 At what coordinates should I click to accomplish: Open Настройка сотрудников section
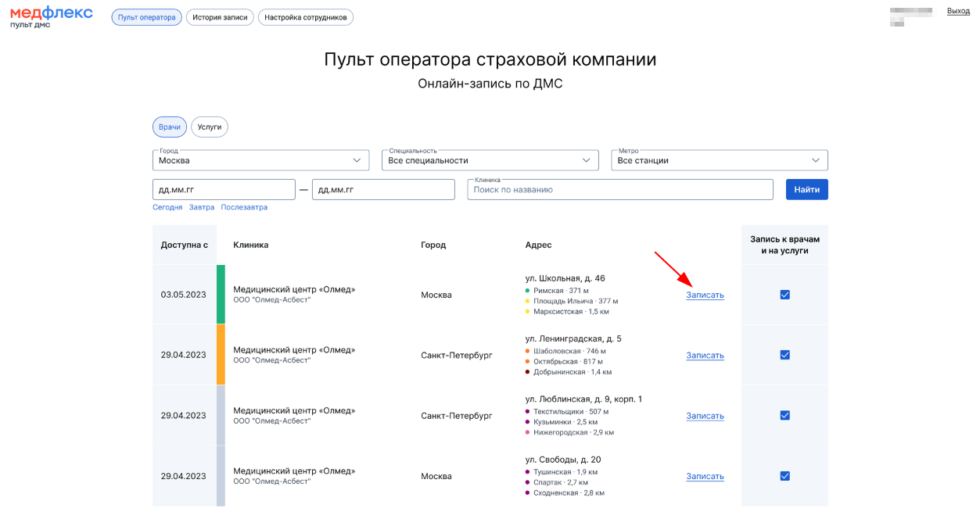[305, 17]
